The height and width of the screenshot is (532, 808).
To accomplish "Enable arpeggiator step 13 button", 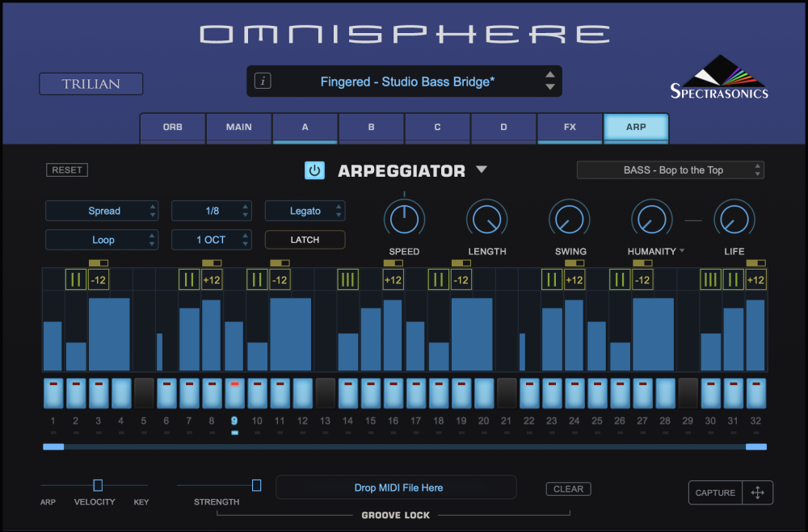I will coord(325,393).
